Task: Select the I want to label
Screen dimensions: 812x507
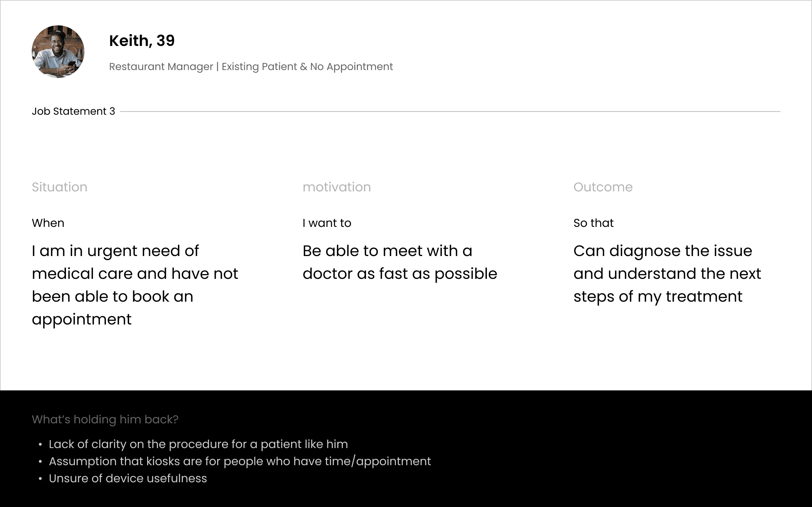Action: click(x=327, y=223)
